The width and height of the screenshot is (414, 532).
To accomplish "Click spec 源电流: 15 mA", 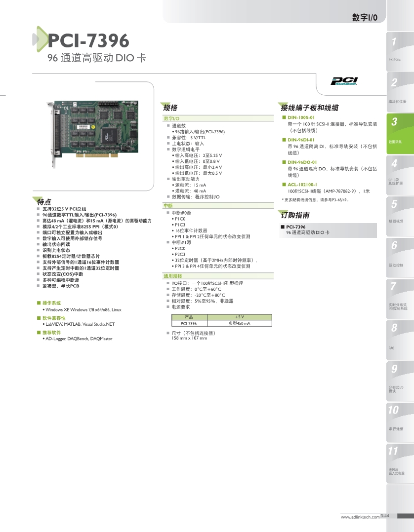I will [191, 185].
